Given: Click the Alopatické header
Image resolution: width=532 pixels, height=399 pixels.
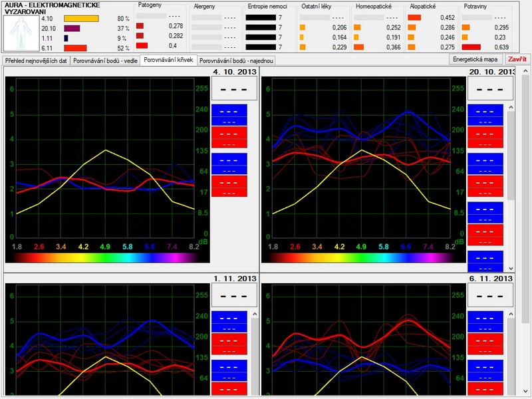Looking at the screenshot, I should coord(422,7).
